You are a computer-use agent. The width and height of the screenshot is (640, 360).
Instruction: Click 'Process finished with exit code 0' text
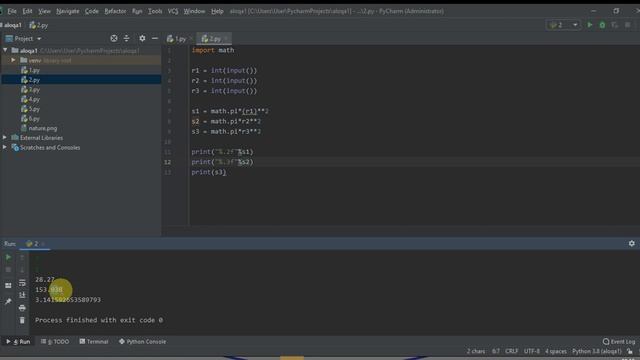[99, 320]
